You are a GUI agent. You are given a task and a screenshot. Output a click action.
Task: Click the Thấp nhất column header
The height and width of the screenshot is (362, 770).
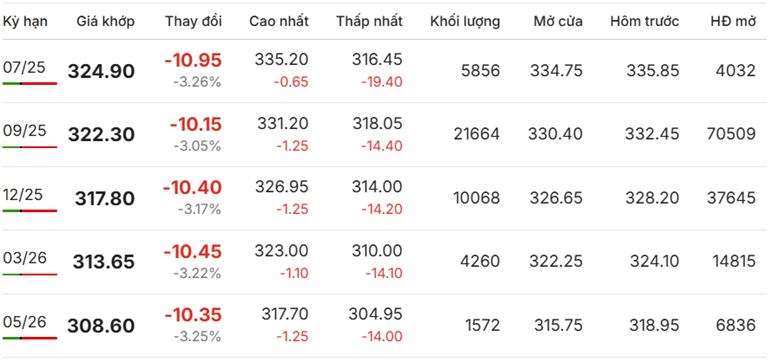[x=369, y=21]
